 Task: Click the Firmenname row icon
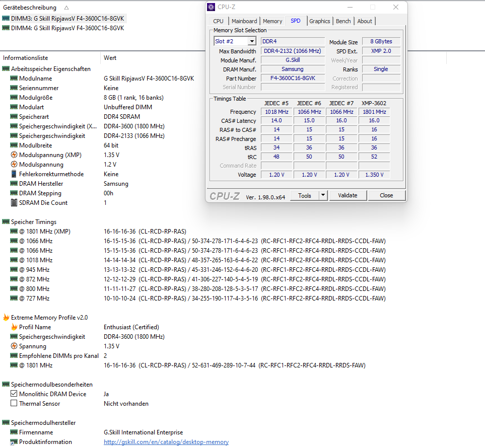click(x=14, y=432)
